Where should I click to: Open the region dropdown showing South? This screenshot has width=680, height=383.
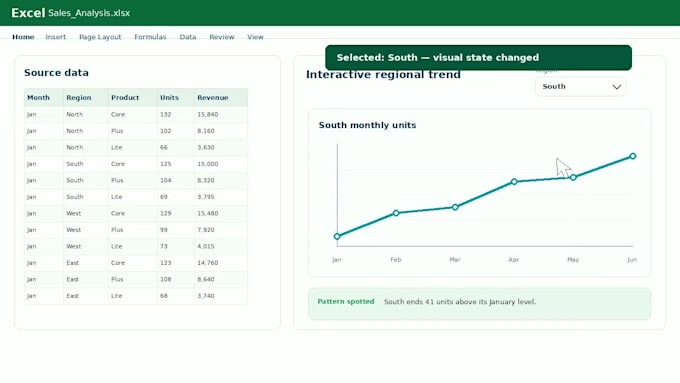tap(580, 86)
